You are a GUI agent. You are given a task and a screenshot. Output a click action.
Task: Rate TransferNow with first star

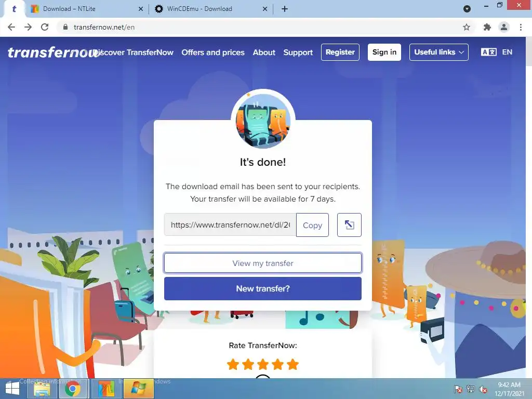click(233, 364)
